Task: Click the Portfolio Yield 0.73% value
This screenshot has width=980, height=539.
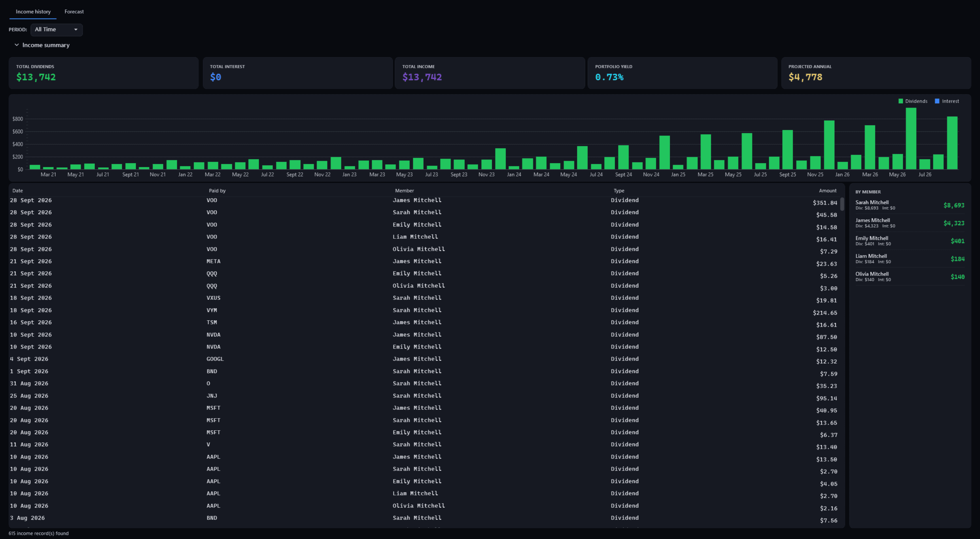Action: point(609,77)
